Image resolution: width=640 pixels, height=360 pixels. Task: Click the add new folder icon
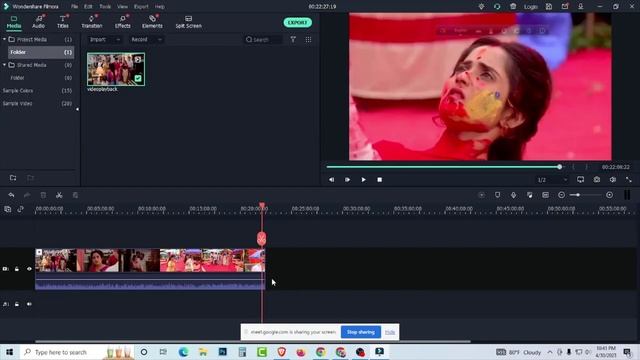(x=13, y=178)
